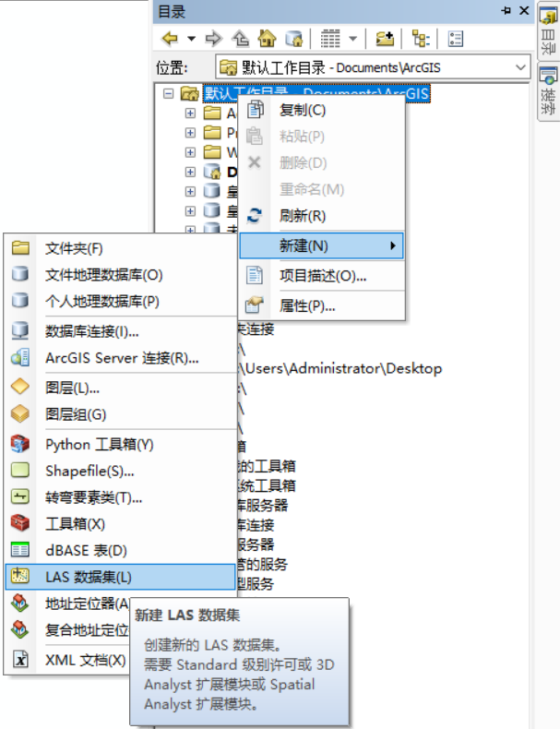Click the green Shapefile icon
The image size is (560, 729).
tap(20, 470)
